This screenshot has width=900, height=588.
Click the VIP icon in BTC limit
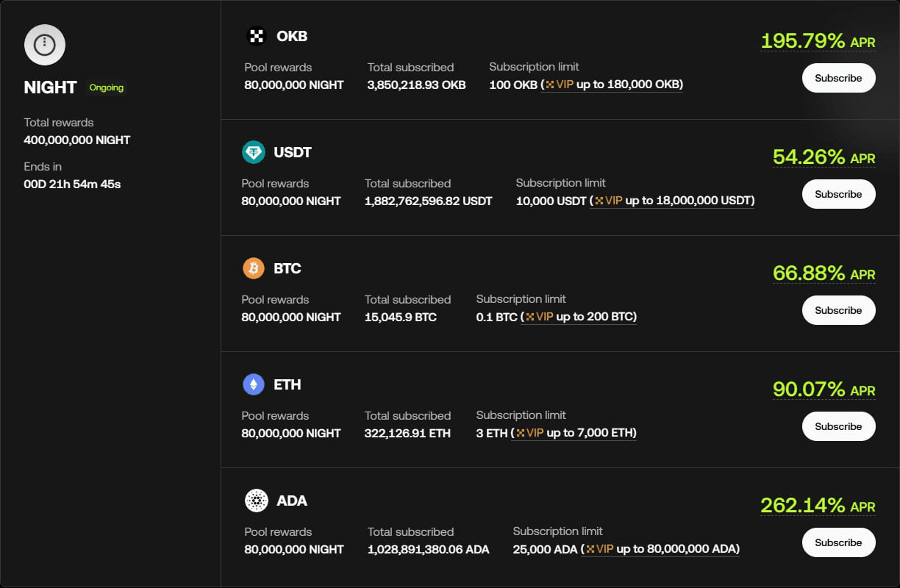pos(529,317)
